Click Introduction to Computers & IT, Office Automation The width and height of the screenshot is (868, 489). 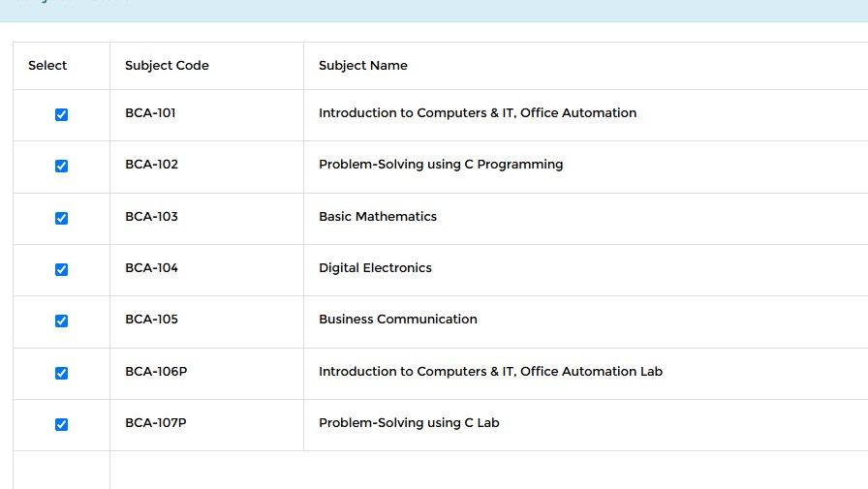(478, 113)
